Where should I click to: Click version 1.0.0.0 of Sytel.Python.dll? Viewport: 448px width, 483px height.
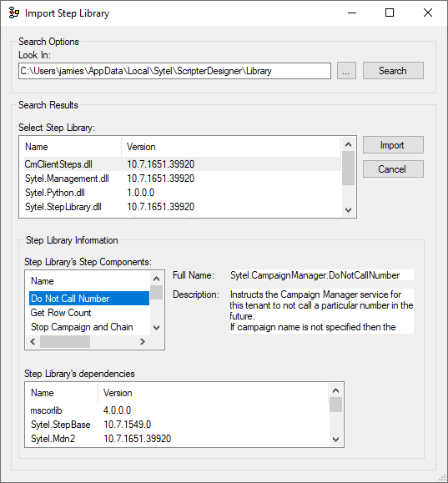(140, 193)
